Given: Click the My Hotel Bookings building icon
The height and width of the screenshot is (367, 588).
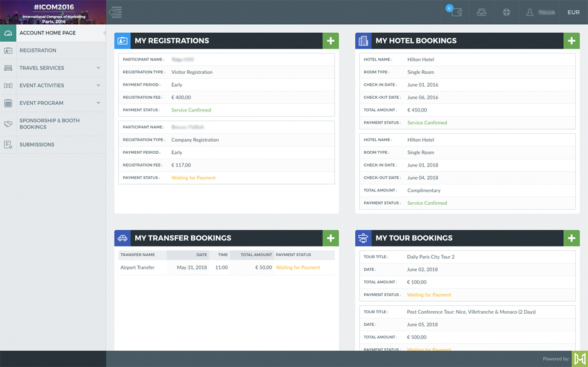Looking at the screenshot, I should click(x=363, y=41).
